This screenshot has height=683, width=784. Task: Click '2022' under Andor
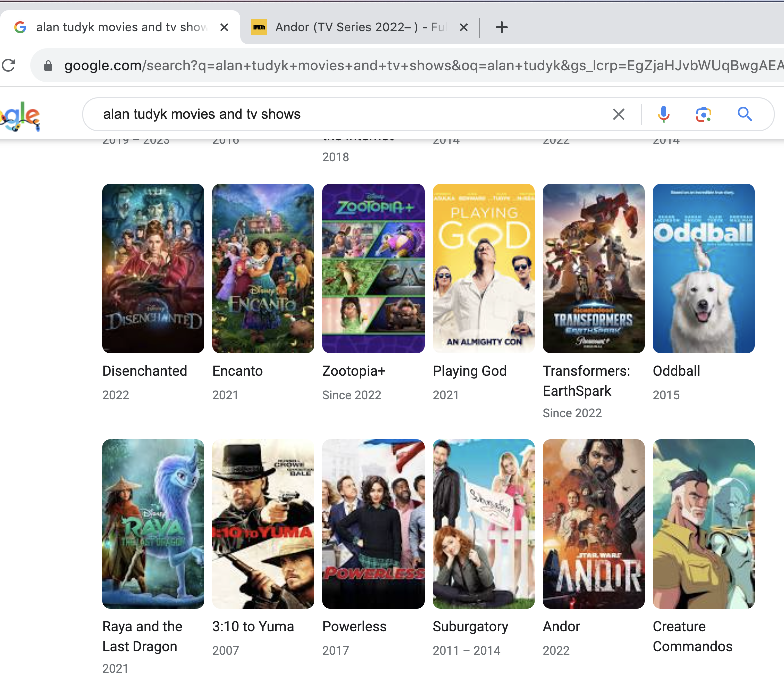click(x=556, y=650)
